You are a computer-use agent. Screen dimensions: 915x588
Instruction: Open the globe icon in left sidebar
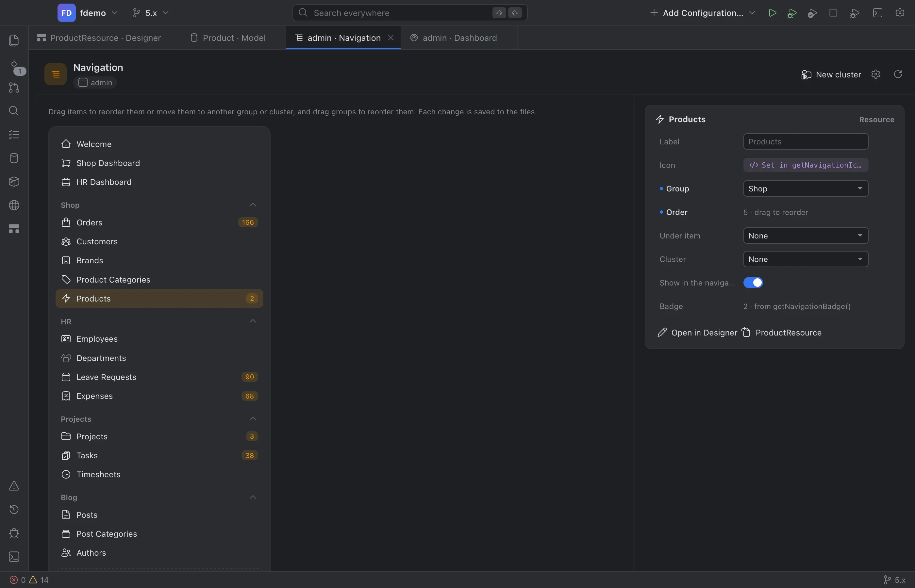click(x=14, y=205)
